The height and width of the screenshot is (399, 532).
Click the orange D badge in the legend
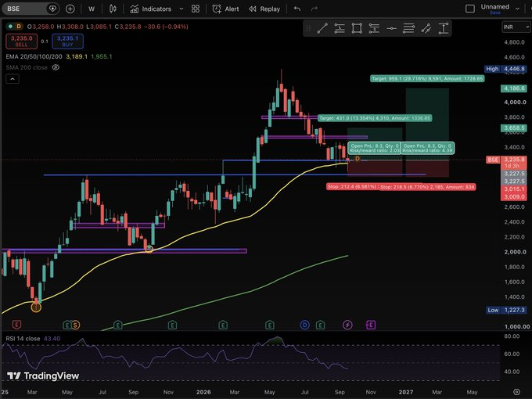pos(18,26)
